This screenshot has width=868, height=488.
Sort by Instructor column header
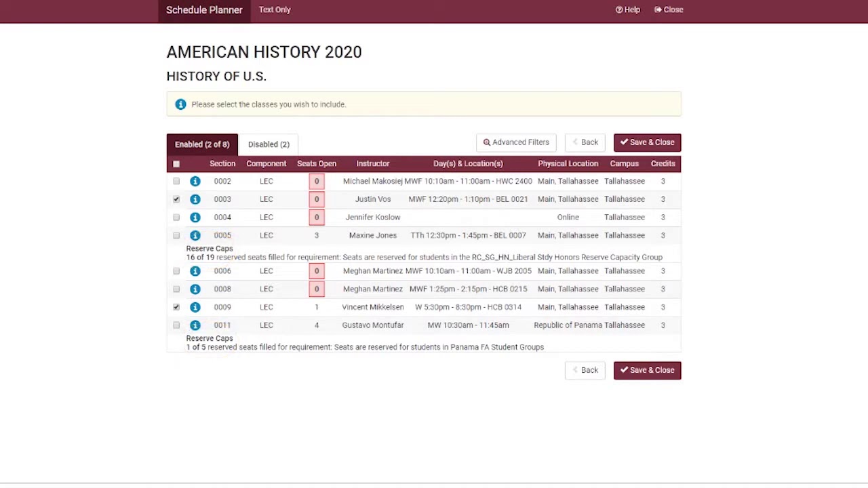(x=373, y=163)
